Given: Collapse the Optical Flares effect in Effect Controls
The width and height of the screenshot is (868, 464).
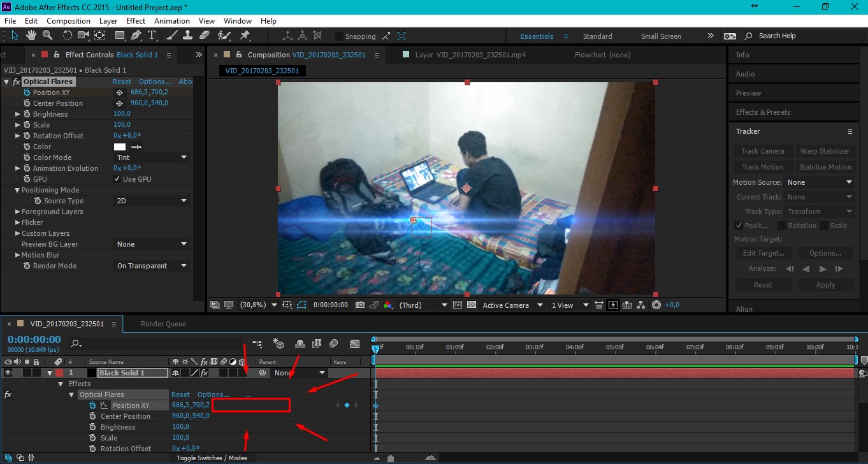Looking at the screenshot, I should point(6,82).
